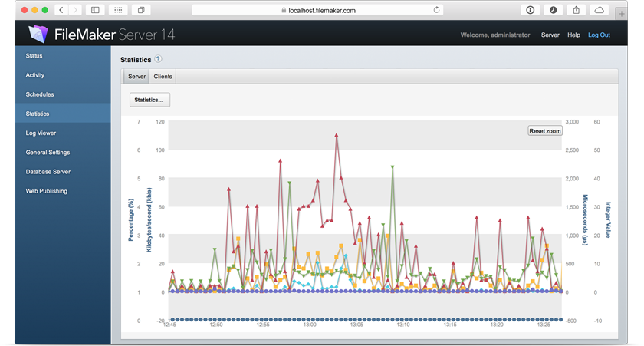The height and width of the screenshot is (346, 644).
Task: Click the 'Percentage (%)' axis label
Action: 130,220
